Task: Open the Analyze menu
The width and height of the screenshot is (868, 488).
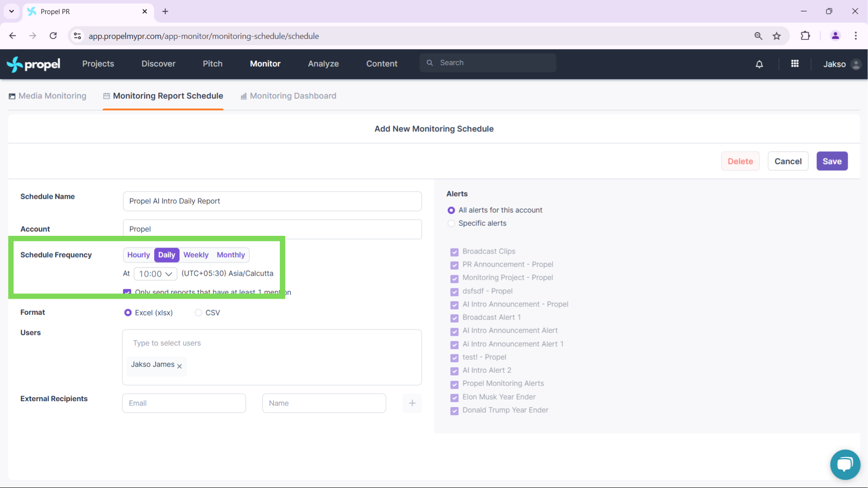Action: pyautogui.click(x=323, y=64)
